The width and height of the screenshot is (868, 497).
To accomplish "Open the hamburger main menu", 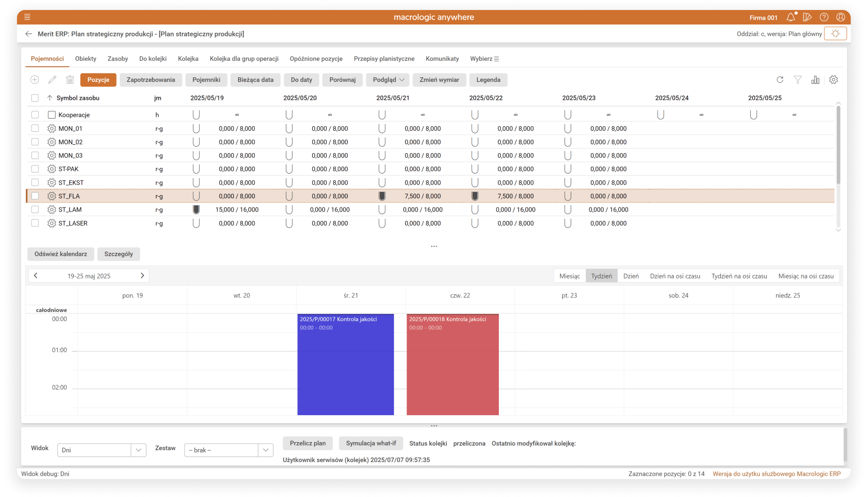I will point(27,17).
